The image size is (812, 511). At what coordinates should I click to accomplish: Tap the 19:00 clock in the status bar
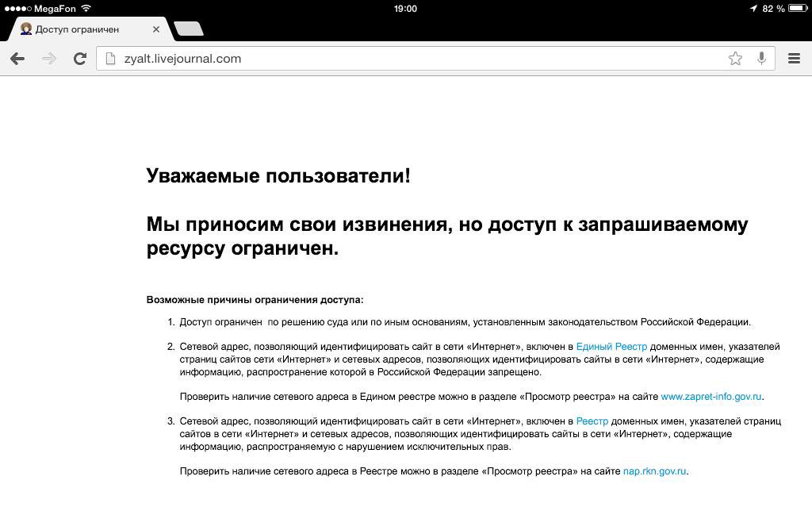(x=405, y=9)
